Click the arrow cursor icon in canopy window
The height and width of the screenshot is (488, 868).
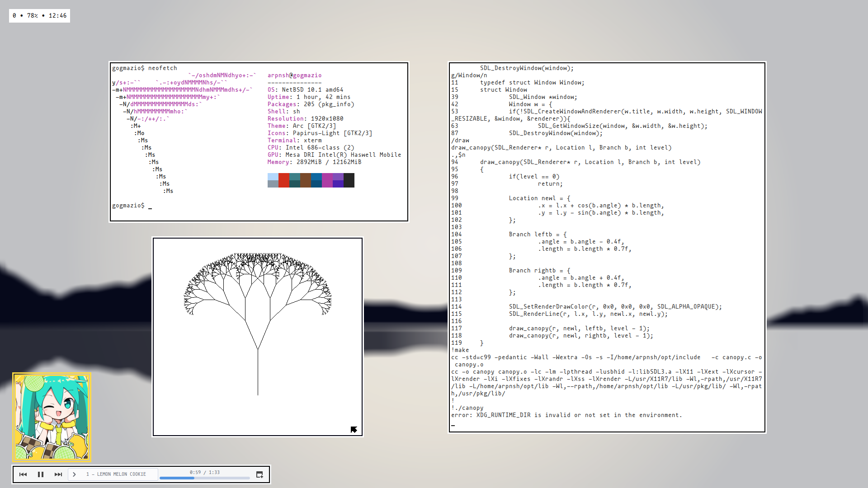click(354, 429)
